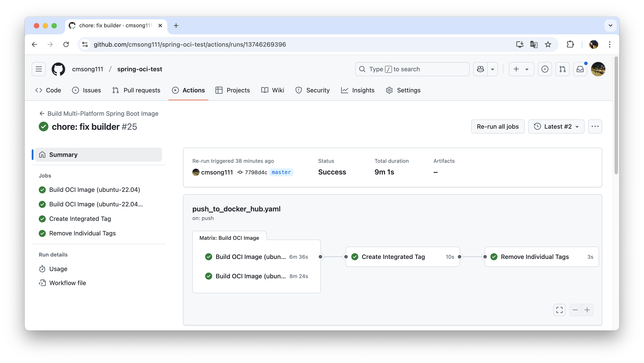The image size is (644, 363).
Task: Select Build OCI Image (ubuntu-22.04) job in sidebar
Action: click(x=94, y=190)
